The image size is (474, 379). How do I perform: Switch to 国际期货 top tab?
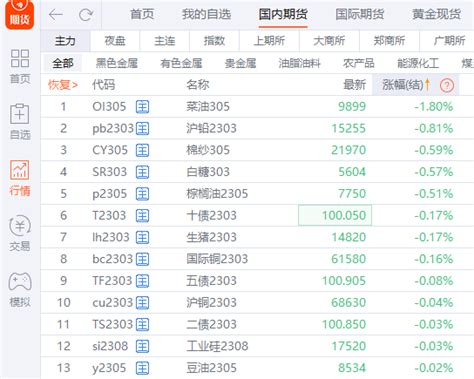click(360, 14)
